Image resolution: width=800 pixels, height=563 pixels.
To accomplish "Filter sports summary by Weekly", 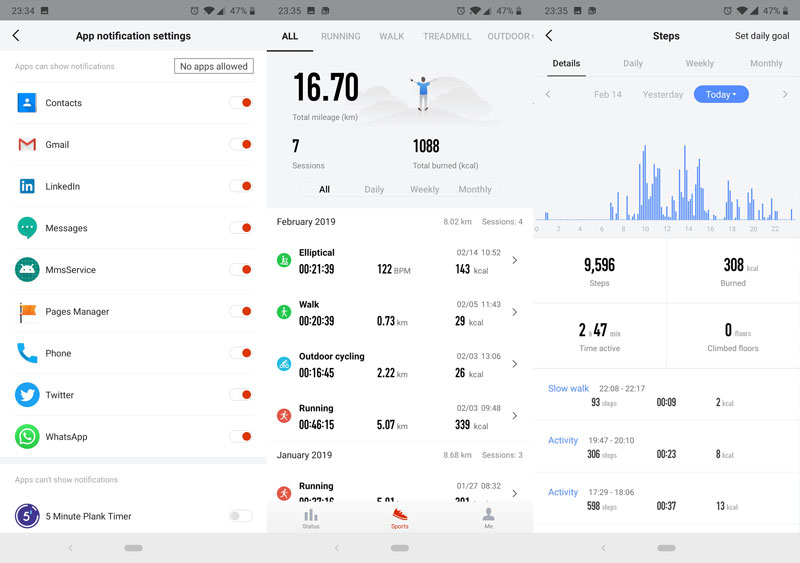I will (x=424, y=189).
